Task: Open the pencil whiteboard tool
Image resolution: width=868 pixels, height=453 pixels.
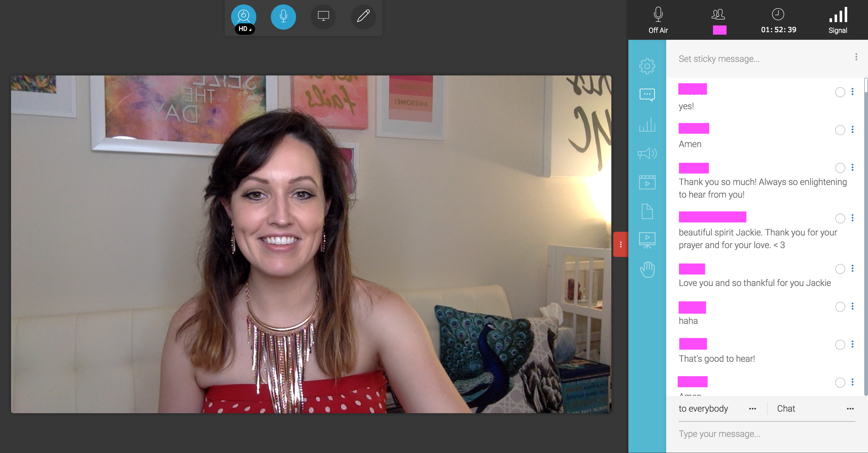Action: tap(363, 16)
